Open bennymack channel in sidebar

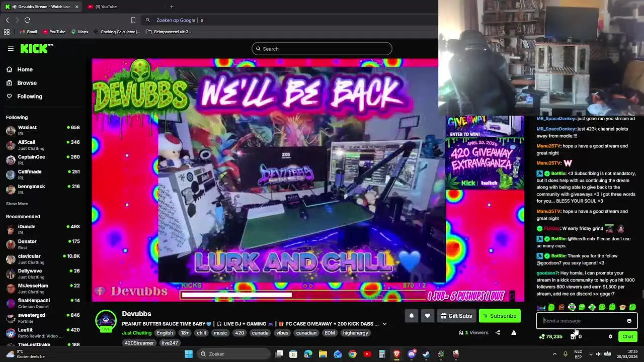[x=43, y=189]
